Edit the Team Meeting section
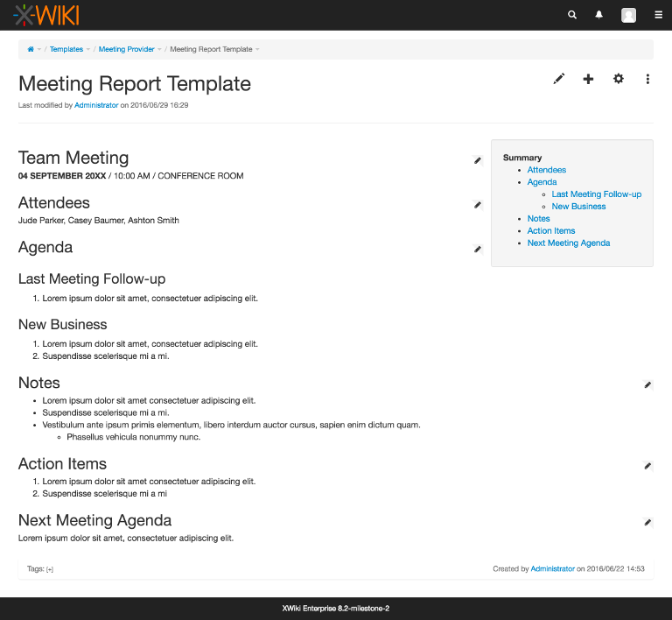672x620 pixels. pos(478,160)
